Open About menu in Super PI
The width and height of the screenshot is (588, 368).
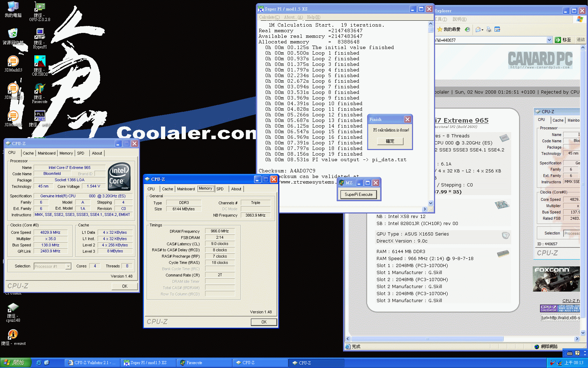[x=293, y=17]
